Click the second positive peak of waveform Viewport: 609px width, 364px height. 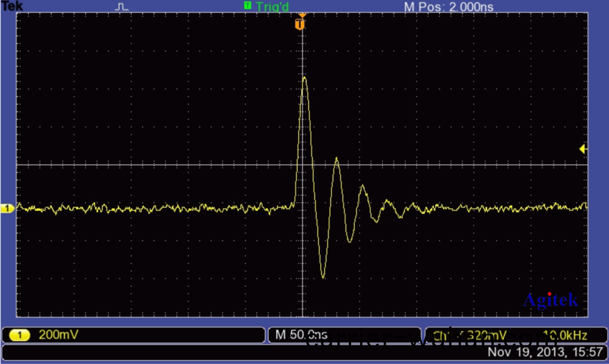(x=337, y=158)
